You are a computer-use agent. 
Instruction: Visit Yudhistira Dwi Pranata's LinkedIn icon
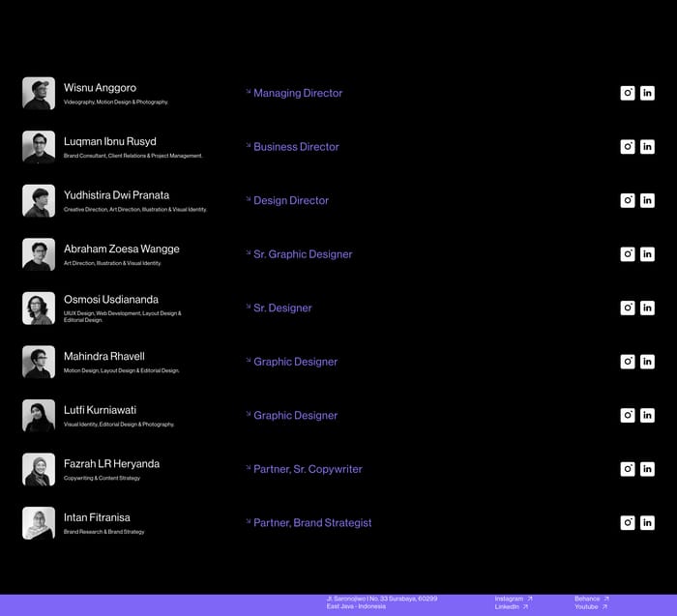(x=647, y=200)
